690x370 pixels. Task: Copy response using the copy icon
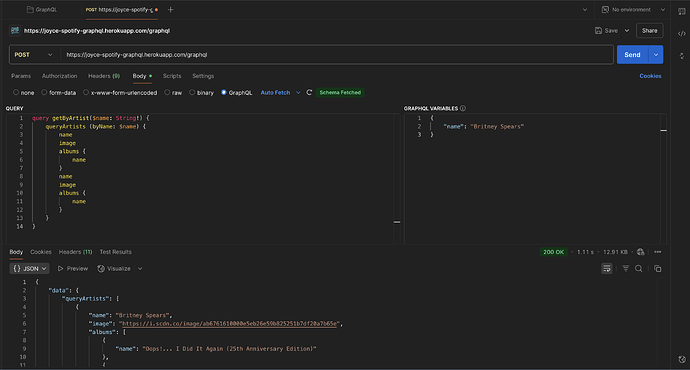[657, 268]
